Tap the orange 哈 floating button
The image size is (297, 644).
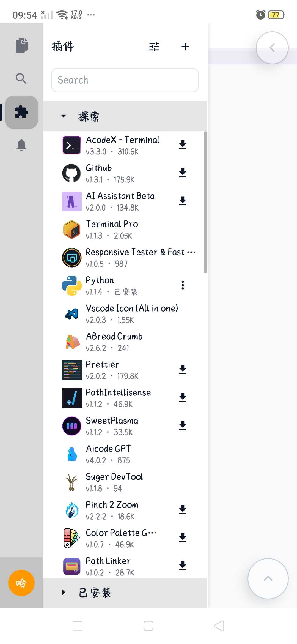tap(21, 583)
